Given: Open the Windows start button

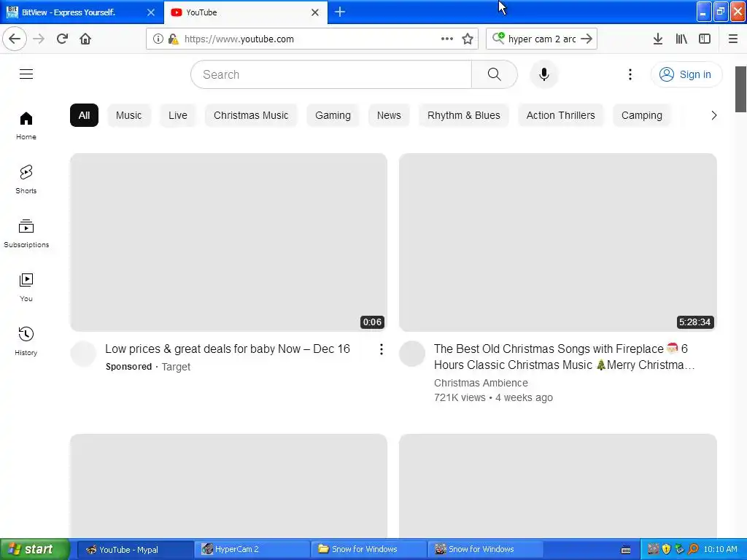Looking at the screenshot, I should click(x=35, y=549).
